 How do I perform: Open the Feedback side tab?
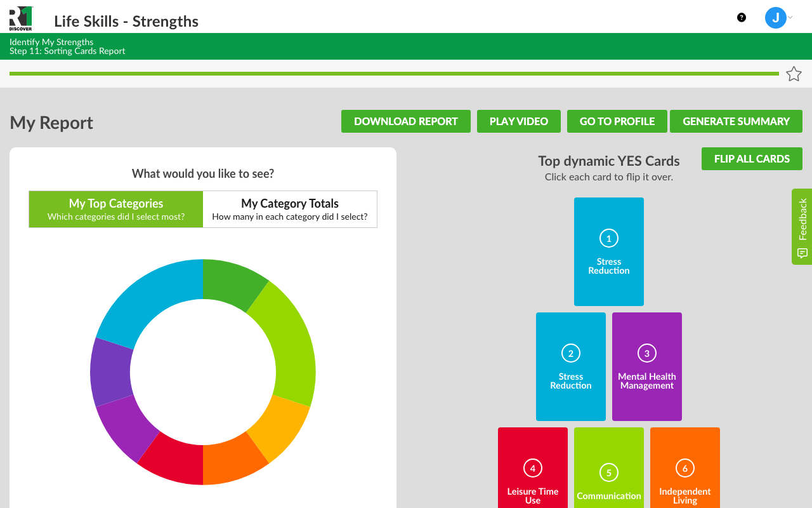[x=802, y=227]
